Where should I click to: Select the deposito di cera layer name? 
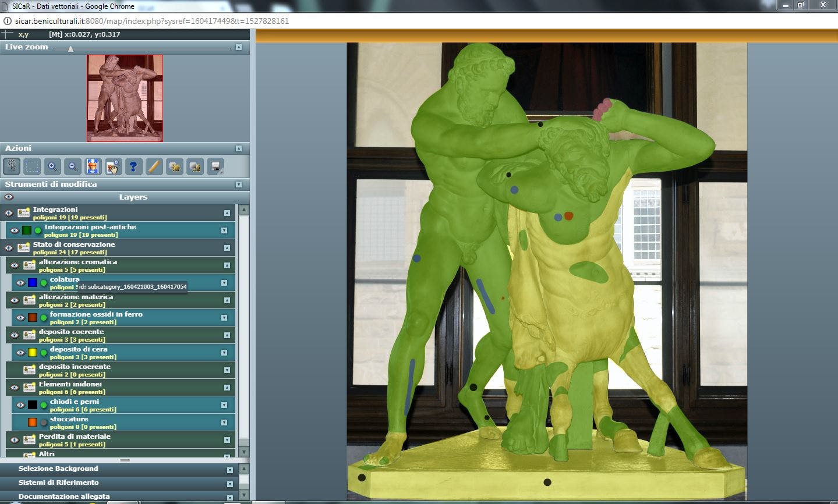[x=79, y=349]
